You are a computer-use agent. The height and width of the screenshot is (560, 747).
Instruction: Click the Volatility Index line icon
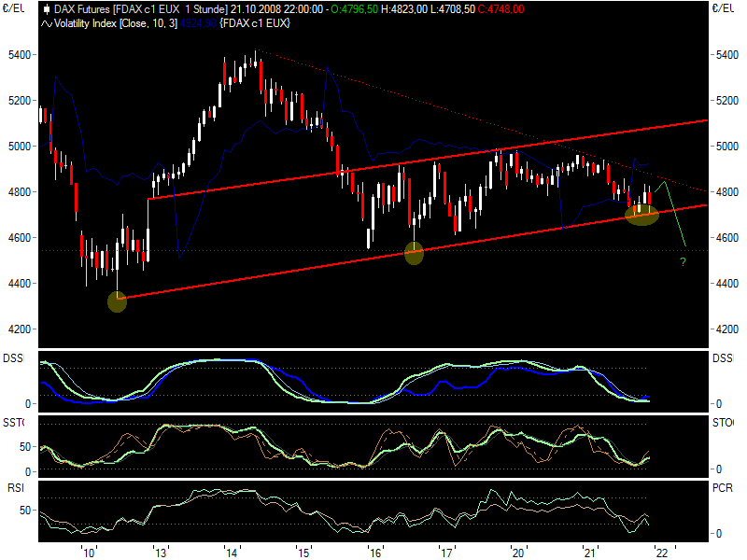pyautogui.click(x=46, y=24)
